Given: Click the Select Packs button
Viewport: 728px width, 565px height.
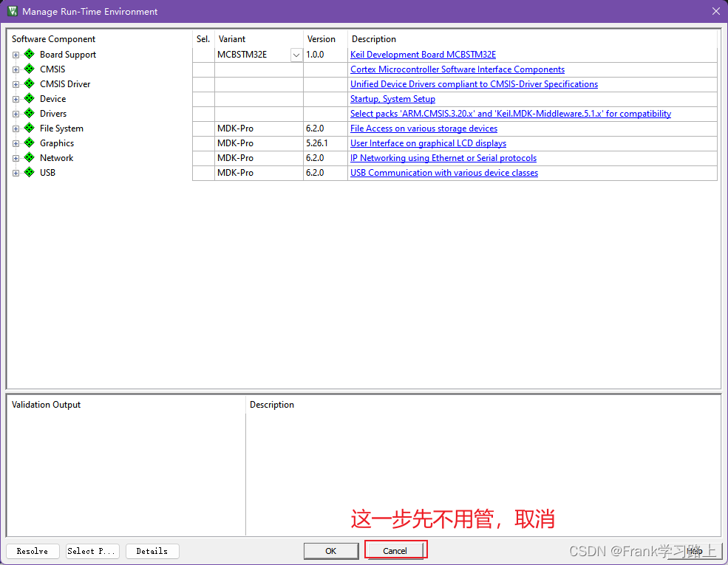Looking at the screenshot, I should point(92,551).
